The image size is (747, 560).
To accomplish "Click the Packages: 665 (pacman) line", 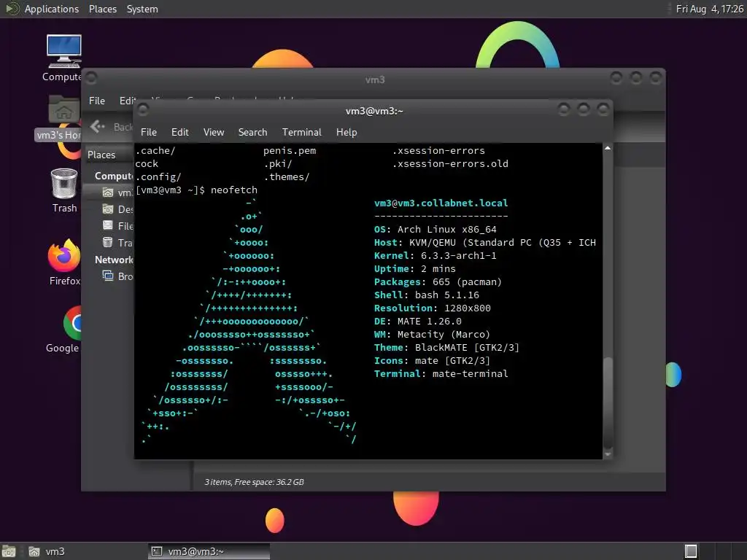I will coord(438,282).
